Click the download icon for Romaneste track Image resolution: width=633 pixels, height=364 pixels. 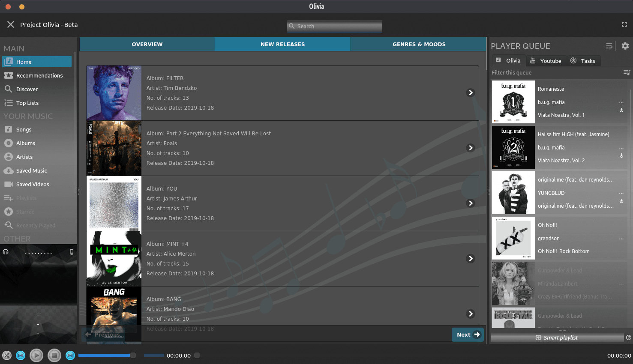point(621,110)
